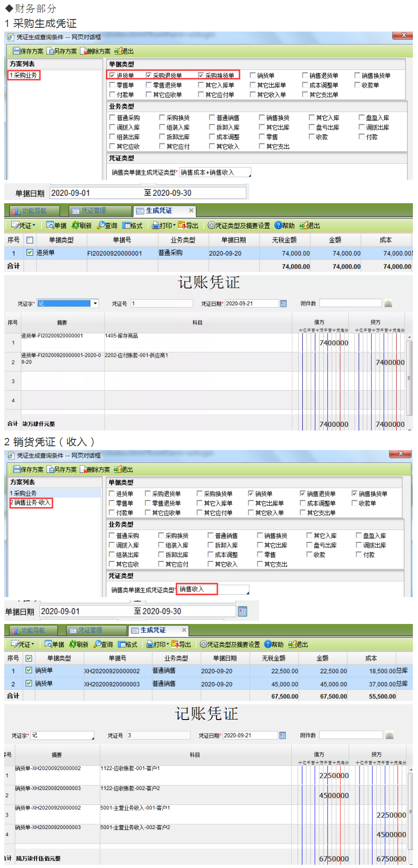418x868 pixels.
Task: Click 查询 icon above the 销货单 list
Action: click(98, 644)
